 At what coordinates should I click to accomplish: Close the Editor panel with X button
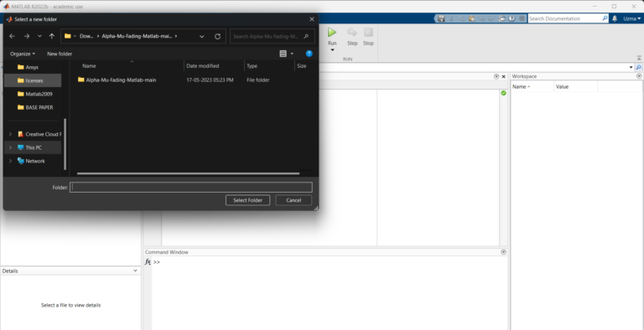click(x=503, y=76)
